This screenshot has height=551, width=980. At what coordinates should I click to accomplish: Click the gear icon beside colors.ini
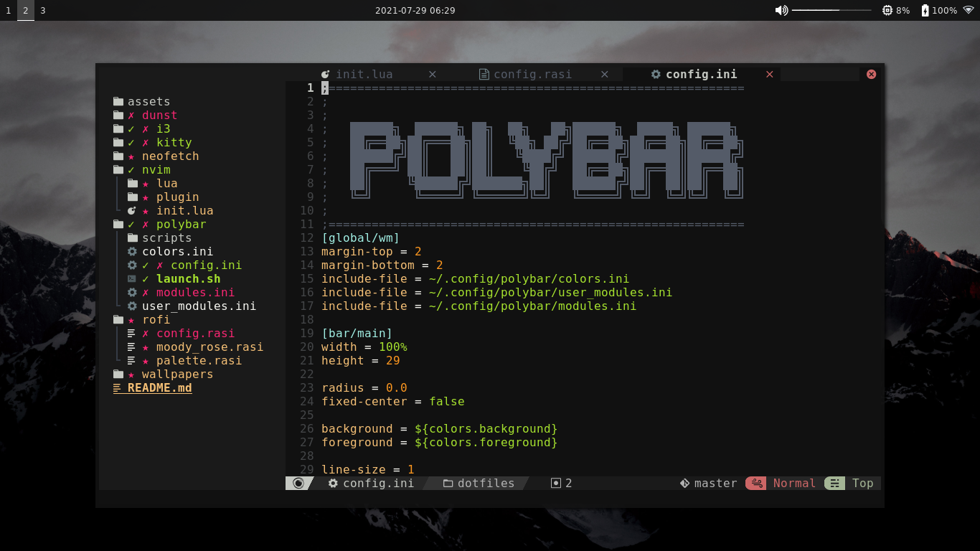pyautogui.click(x=132, y=252)
